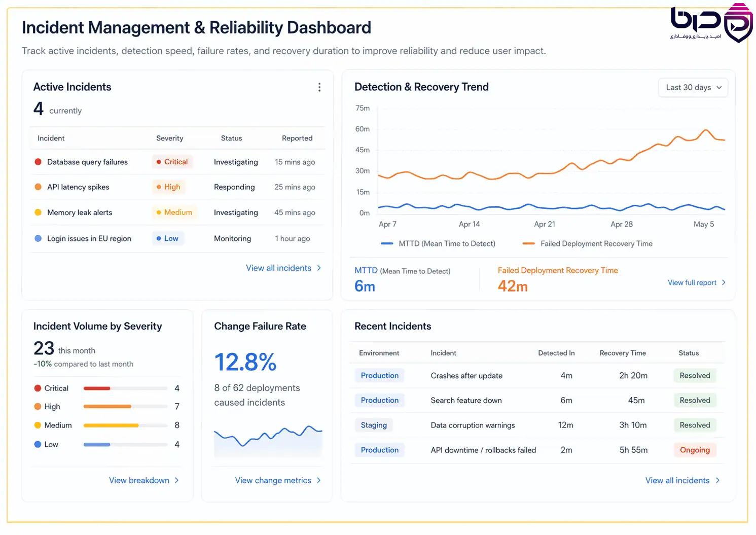Click red dot beside Database query failures
756x535 pixels.
pos(38,162)
